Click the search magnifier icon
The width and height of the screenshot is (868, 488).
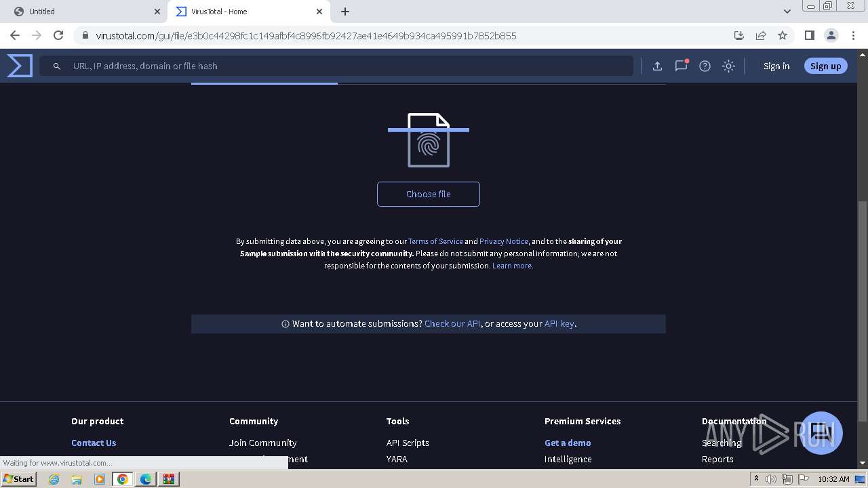click(x=57, y=66)
